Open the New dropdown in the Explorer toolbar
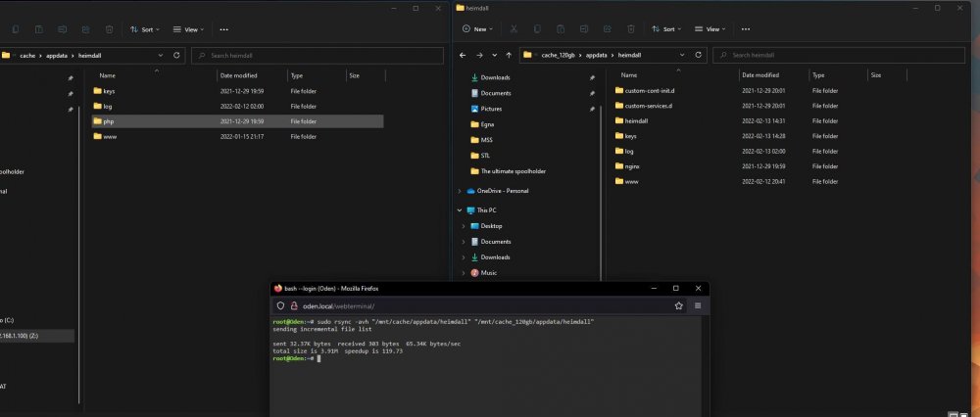This screenshot has width=980, height=417. coord(477,28)
